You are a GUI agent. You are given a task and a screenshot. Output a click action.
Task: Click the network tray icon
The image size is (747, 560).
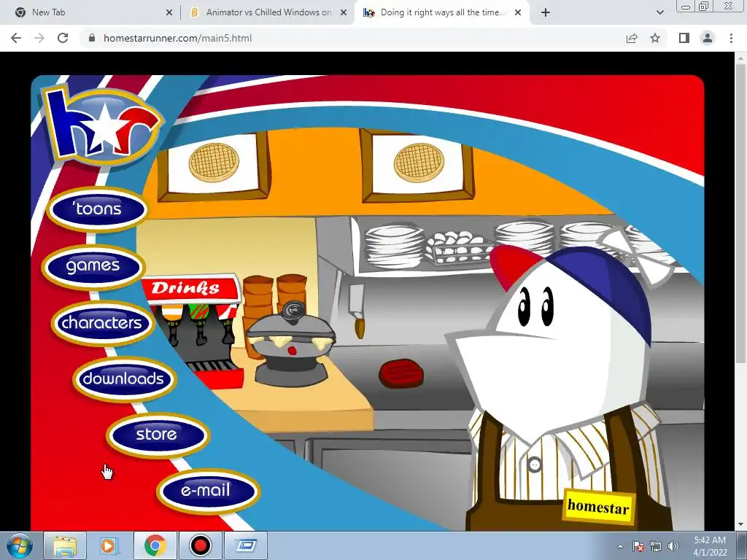(x=656, y=546)
